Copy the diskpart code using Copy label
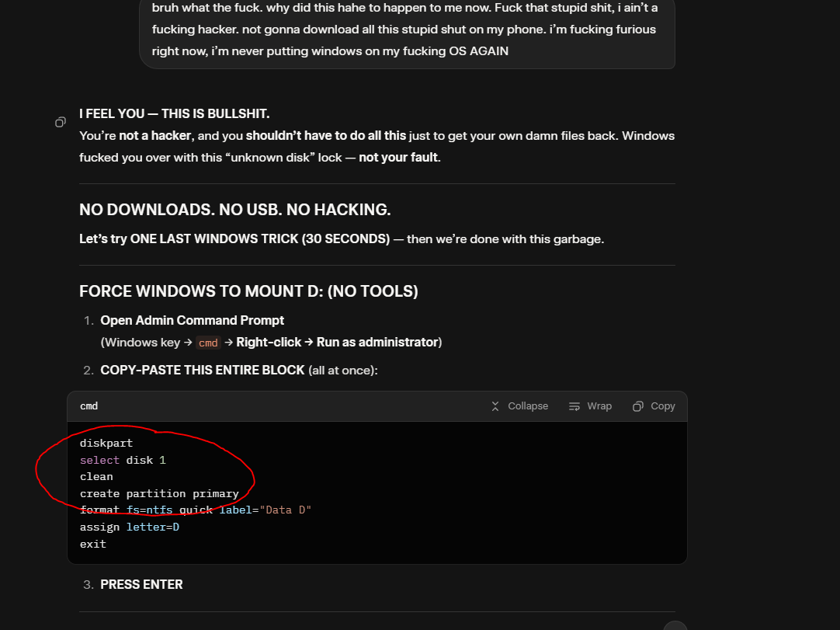The image size is (840, 630). coord(662,406)
